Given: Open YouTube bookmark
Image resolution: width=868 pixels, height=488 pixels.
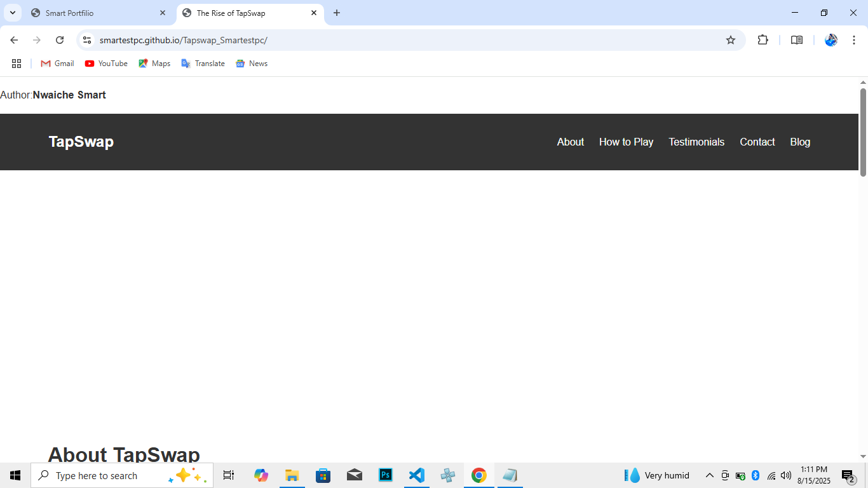Looking at the screenshot, I should coord(106,64).
